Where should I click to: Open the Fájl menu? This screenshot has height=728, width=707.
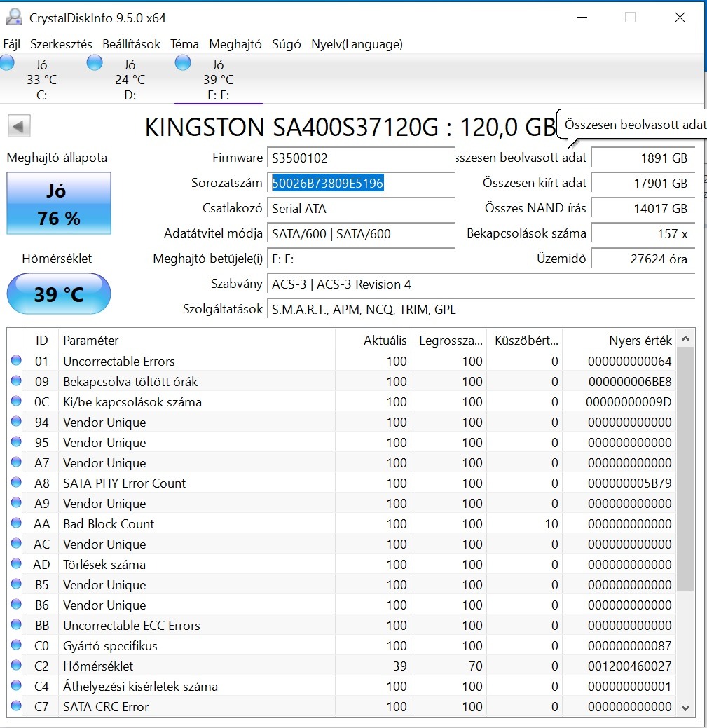[x=12, y=44]
